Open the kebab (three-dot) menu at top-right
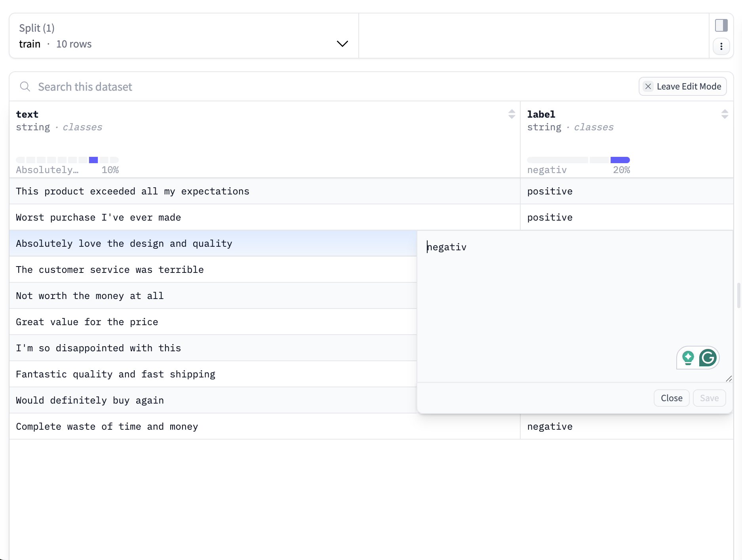 [721, 46]
